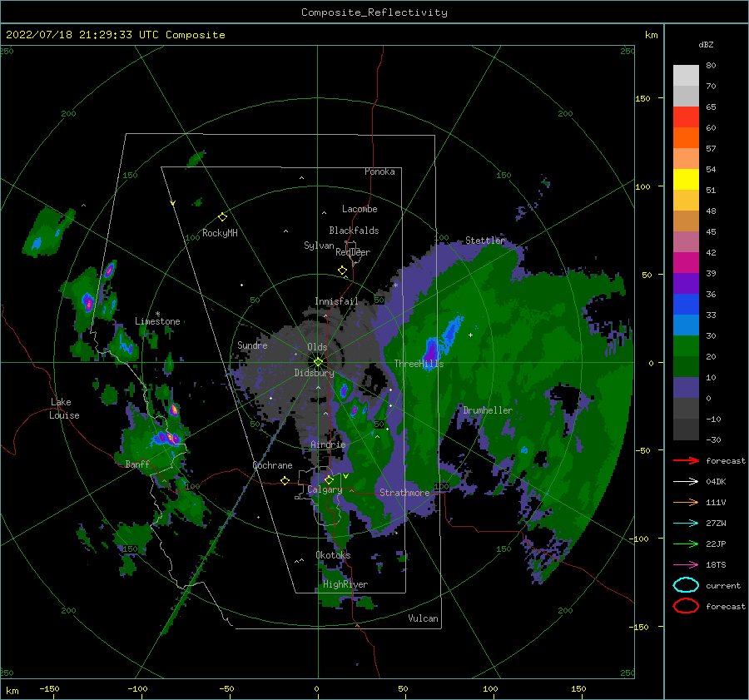Click the Sundre town label

click(252, 345)
